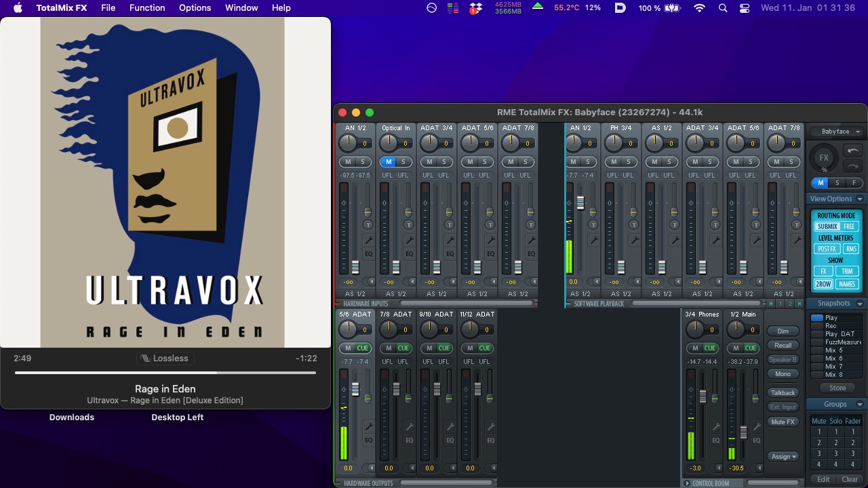Collapse 1/2 Main channel strip arrow
Screen dimensions: 868x488
[759, 468]
